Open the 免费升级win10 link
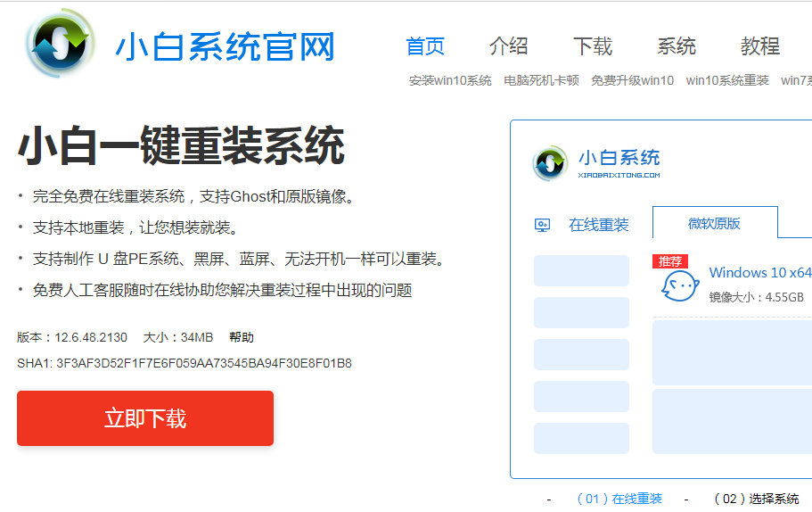812x512 pixels. [x=632, y=80]
